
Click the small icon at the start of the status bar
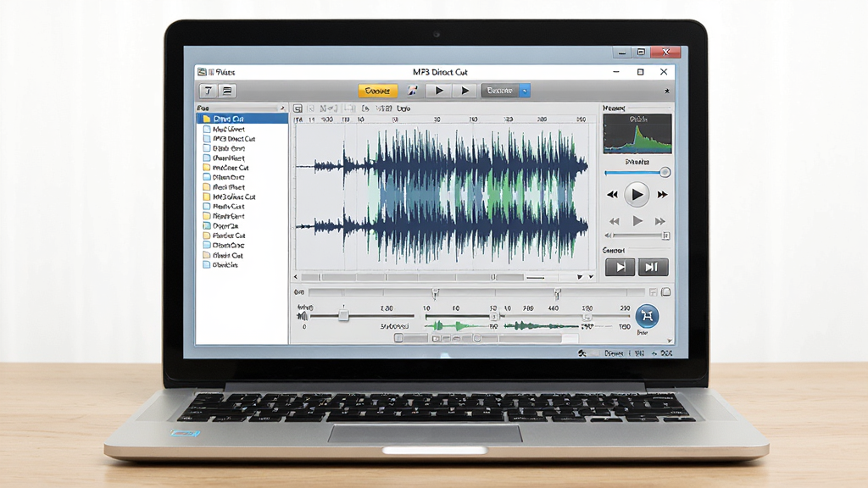(581, 352)
